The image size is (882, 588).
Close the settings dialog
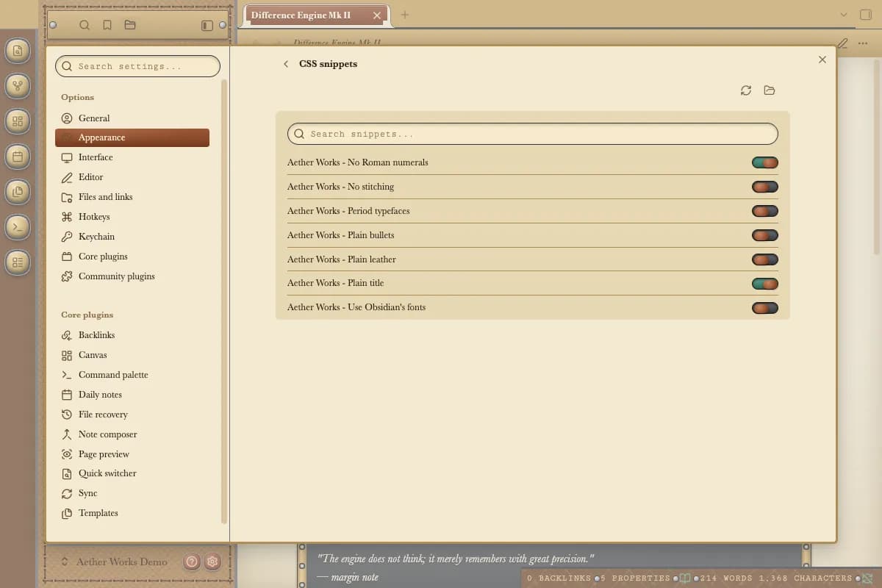(x=822, y=60)
